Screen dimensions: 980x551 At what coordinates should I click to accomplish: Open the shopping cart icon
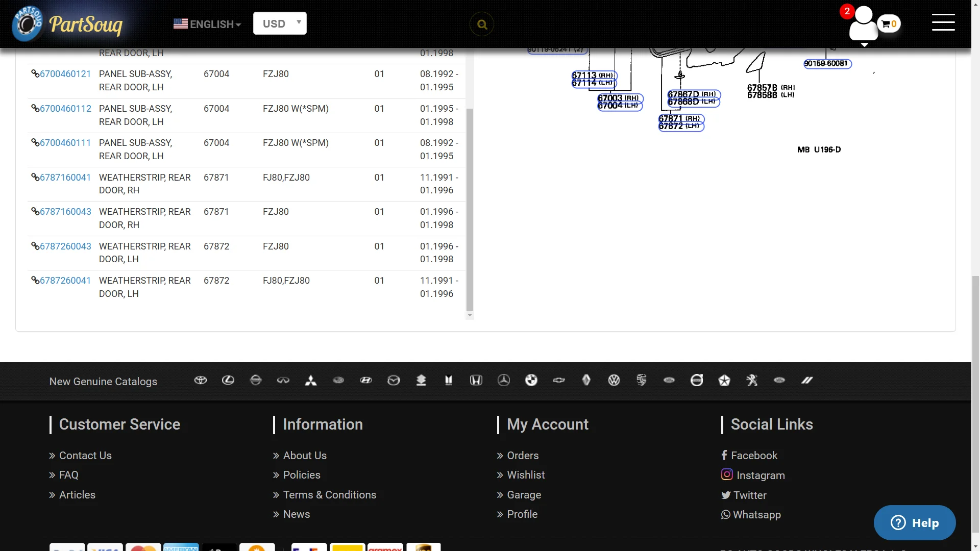[889, 24]
